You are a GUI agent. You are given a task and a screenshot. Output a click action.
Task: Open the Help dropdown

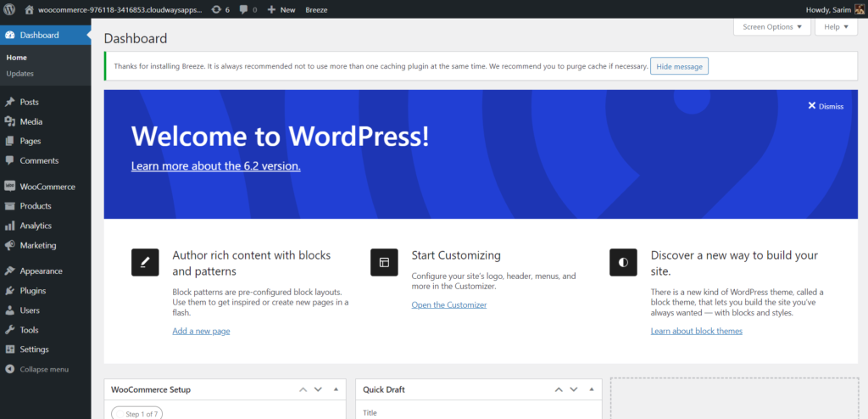coord(836,26)
